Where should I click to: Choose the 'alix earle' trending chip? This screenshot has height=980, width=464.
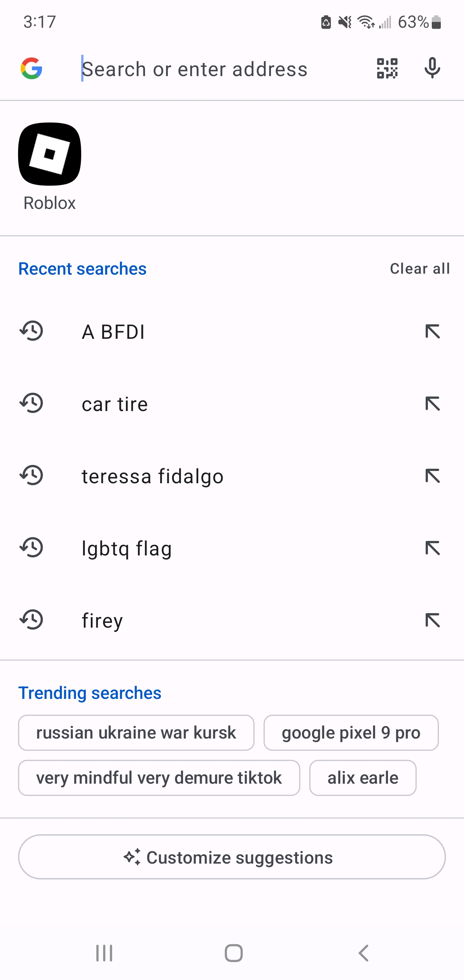tap(362, 778)
